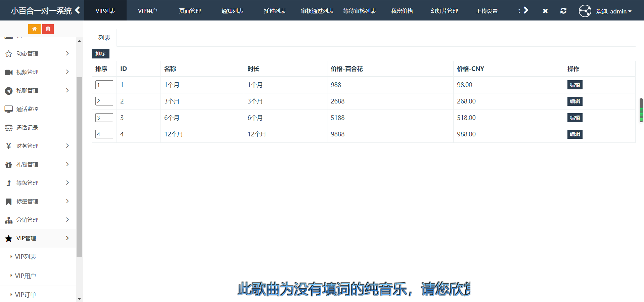644x302 pixels.
Task: Click 编辑 button for the 12个月 row
Action: (x=574, y=134)
